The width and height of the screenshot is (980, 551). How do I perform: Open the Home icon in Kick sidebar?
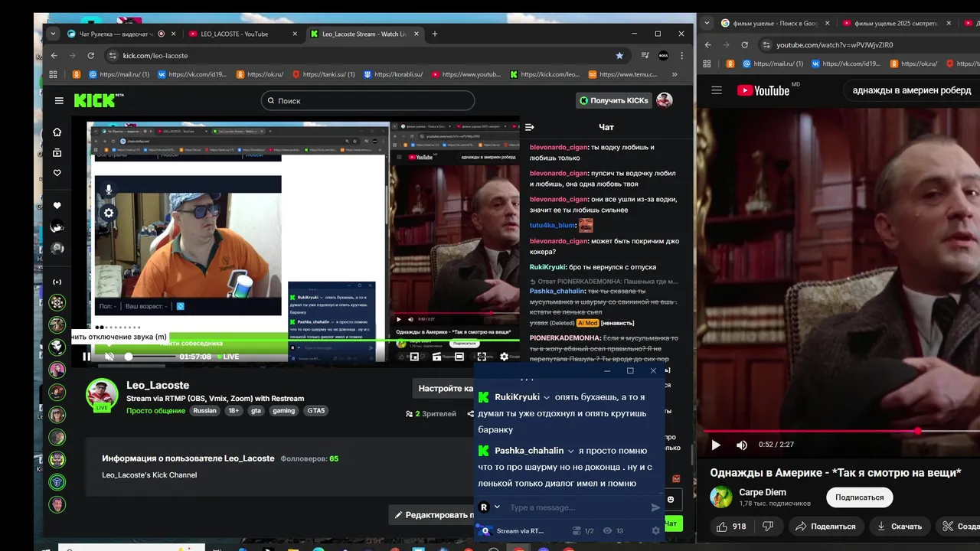coord(57,132)
